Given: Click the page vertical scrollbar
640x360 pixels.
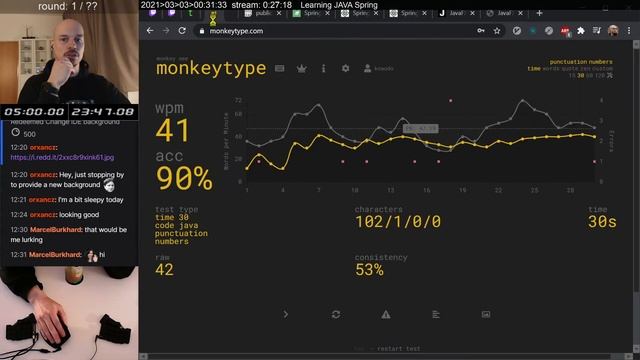Looking at the screenshot, I should (636, 196).
